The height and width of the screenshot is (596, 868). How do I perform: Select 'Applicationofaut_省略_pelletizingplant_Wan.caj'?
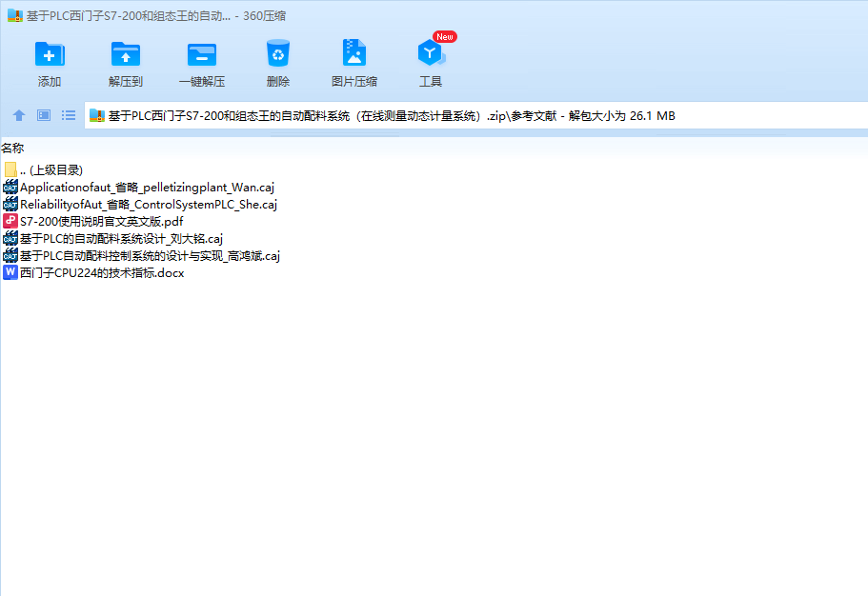(x=148, y=187)
